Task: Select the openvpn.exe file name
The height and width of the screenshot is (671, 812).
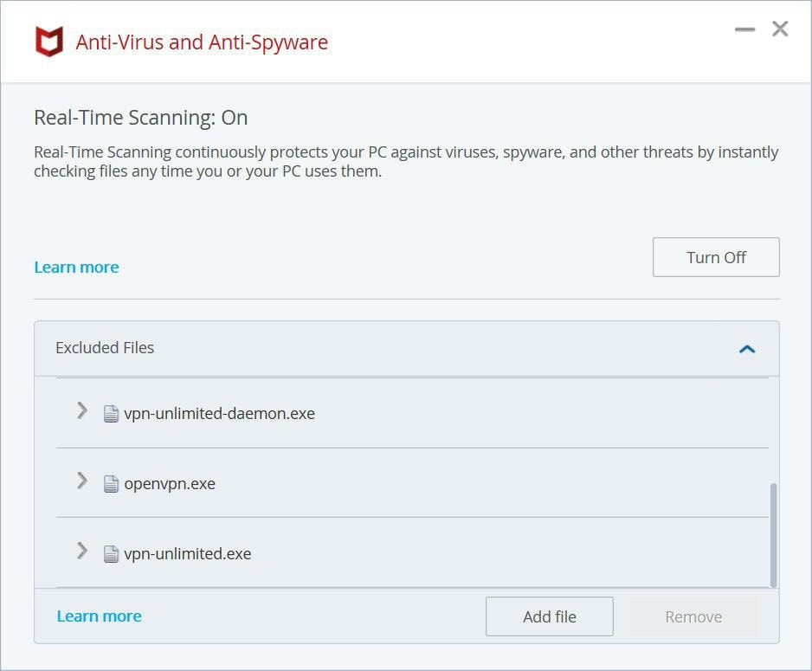Action: point(170,484)
